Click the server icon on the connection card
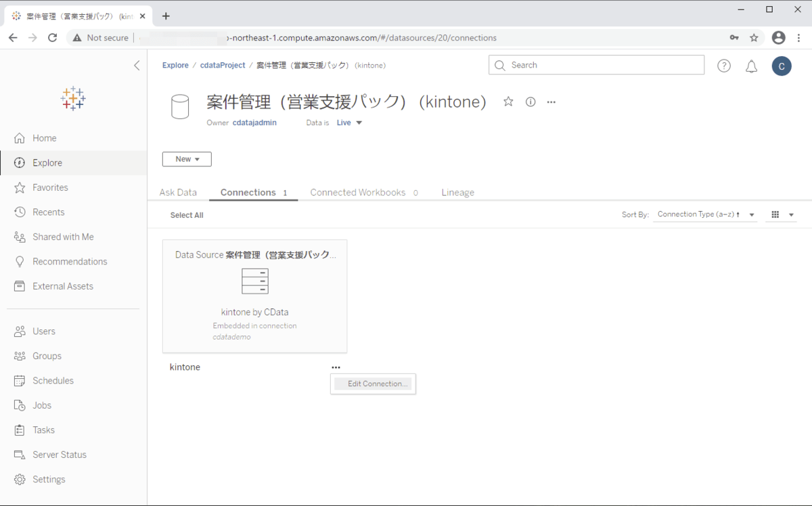Screen dimensions: 812x506 255,281
